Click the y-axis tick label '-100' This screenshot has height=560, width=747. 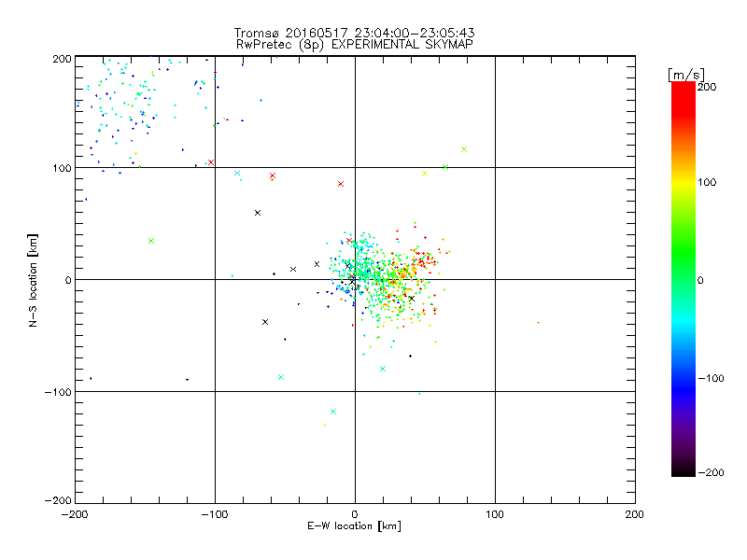58,392
